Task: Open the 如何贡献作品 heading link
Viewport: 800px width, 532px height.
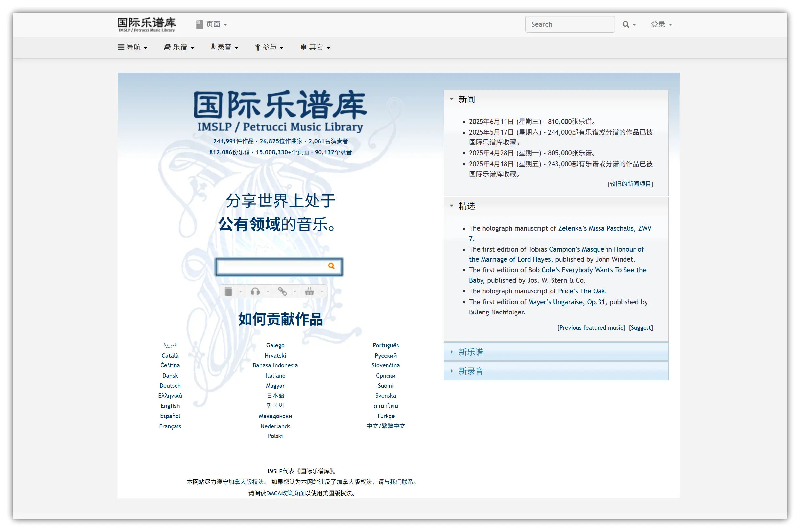Action: [280, 319]
